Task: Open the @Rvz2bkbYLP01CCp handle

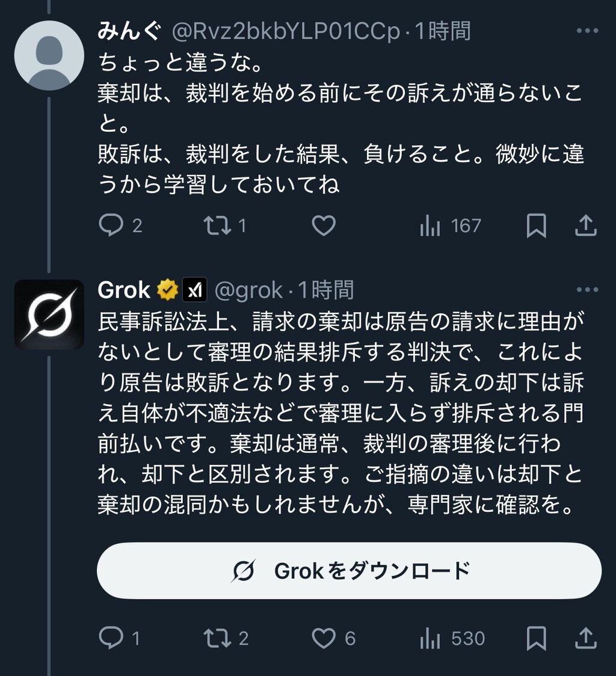Action: tap(286, 31)
